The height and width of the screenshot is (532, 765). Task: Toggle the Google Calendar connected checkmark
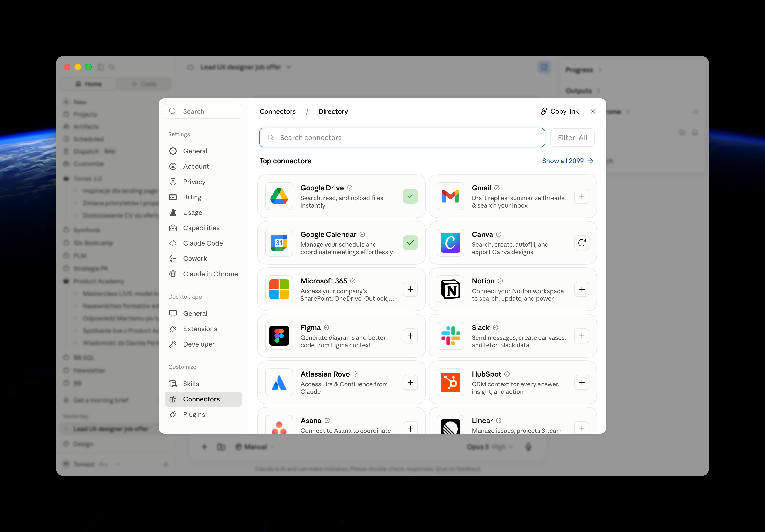[410, 243]
